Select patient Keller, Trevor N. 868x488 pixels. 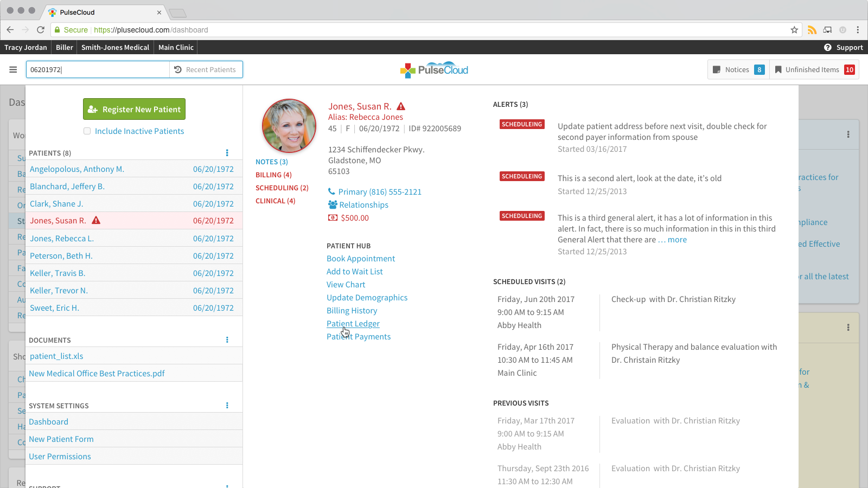(134, 291)
